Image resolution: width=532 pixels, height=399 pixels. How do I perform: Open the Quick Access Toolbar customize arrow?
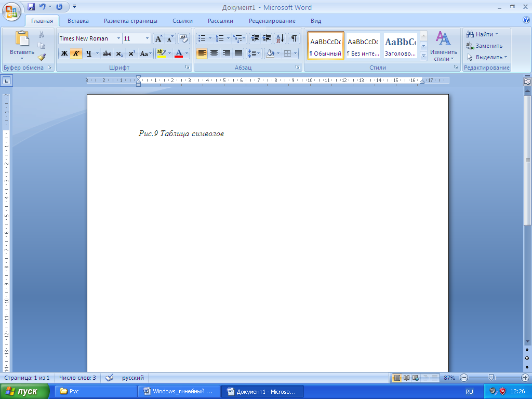(x=75, y=6)
